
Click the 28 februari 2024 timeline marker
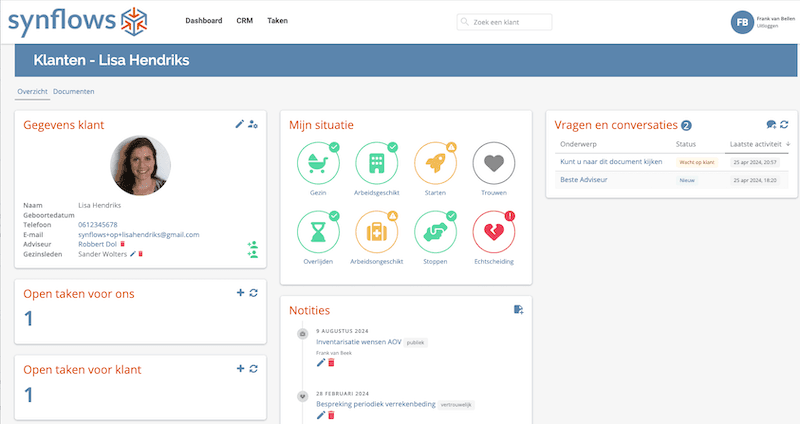(x=303, y=396)
